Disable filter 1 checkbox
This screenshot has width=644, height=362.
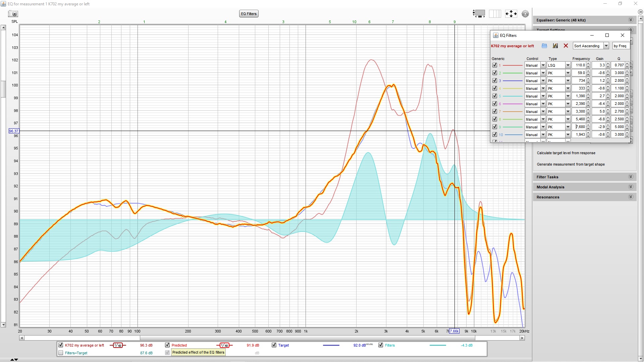tap(495, 65)
